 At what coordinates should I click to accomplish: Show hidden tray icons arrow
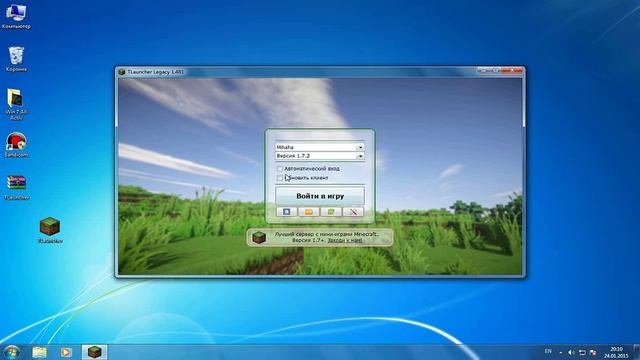coord(561,352)
